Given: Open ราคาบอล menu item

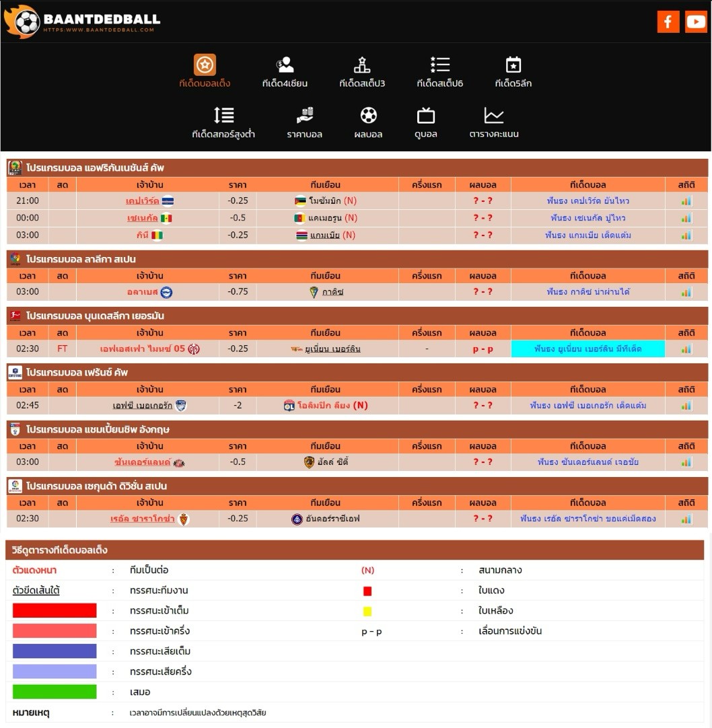Looking at the screenshot, I should (x=304, y=123).
